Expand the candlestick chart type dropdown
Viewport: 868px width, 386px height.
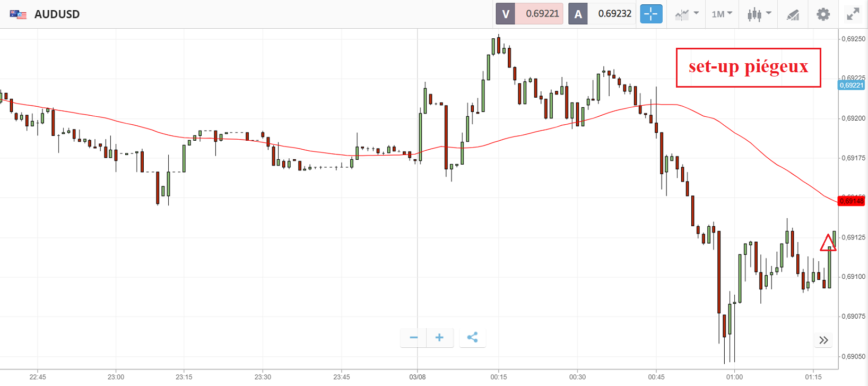click(x=759, y=14)
